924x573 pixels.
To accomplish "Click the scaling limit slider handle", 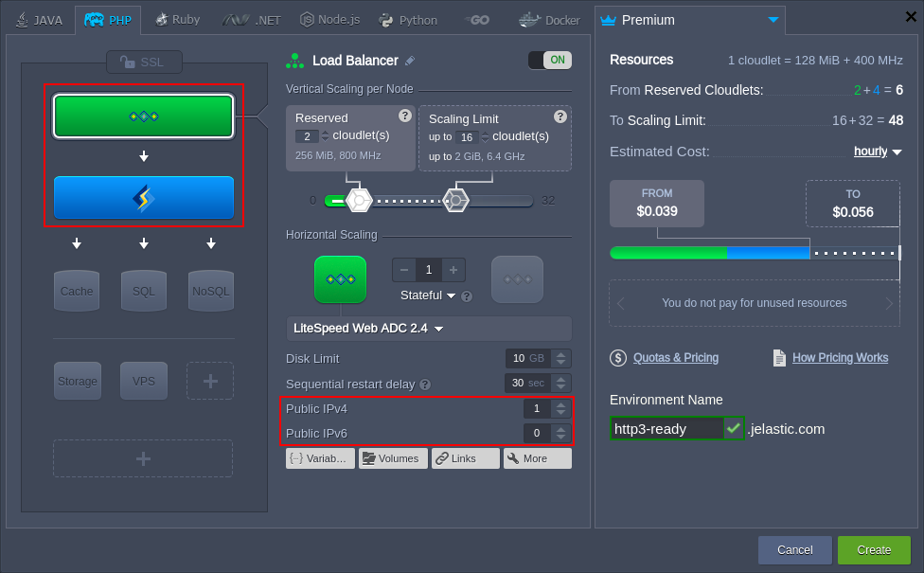I will [455, 201].
